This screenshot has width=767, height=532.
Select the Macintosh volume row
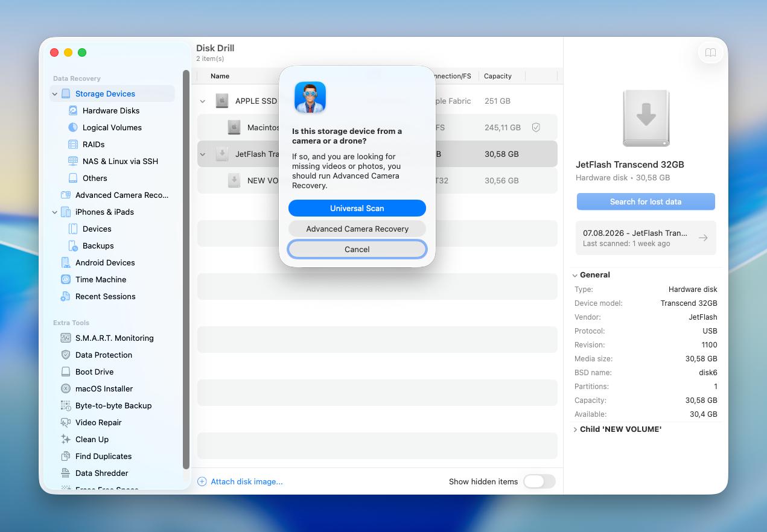tap(377, 127)
